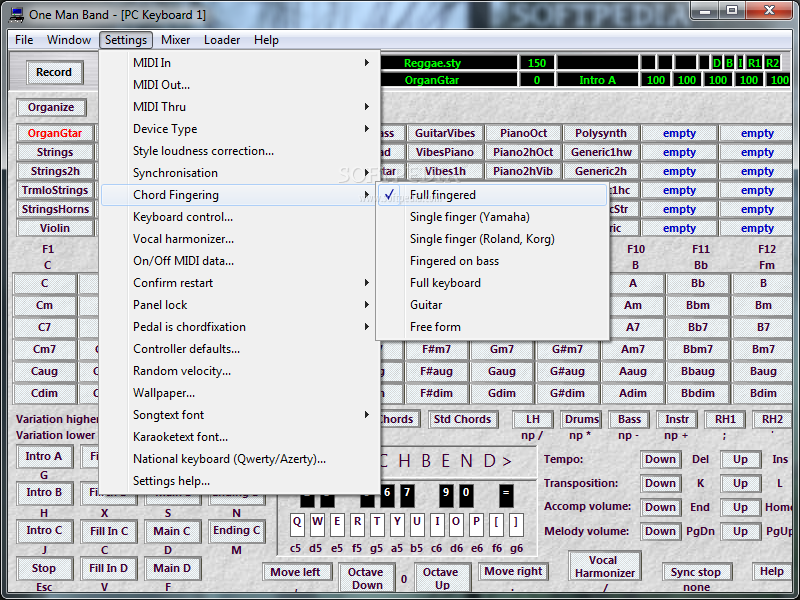This screenshot has height=600, width=800.
Task: Toggle the Drums part button
Action: (x=582, y=419)
